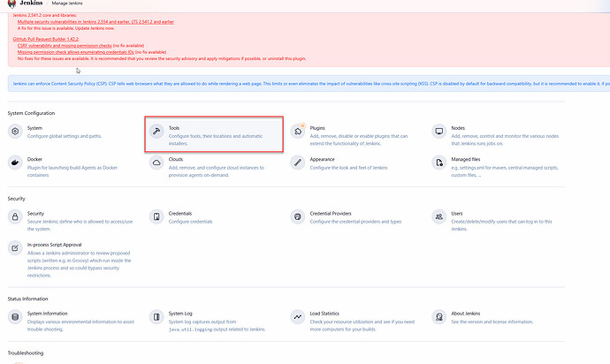Click 'Jenkins 2.541.2 core and libraries' text

[x=45, y=15]
